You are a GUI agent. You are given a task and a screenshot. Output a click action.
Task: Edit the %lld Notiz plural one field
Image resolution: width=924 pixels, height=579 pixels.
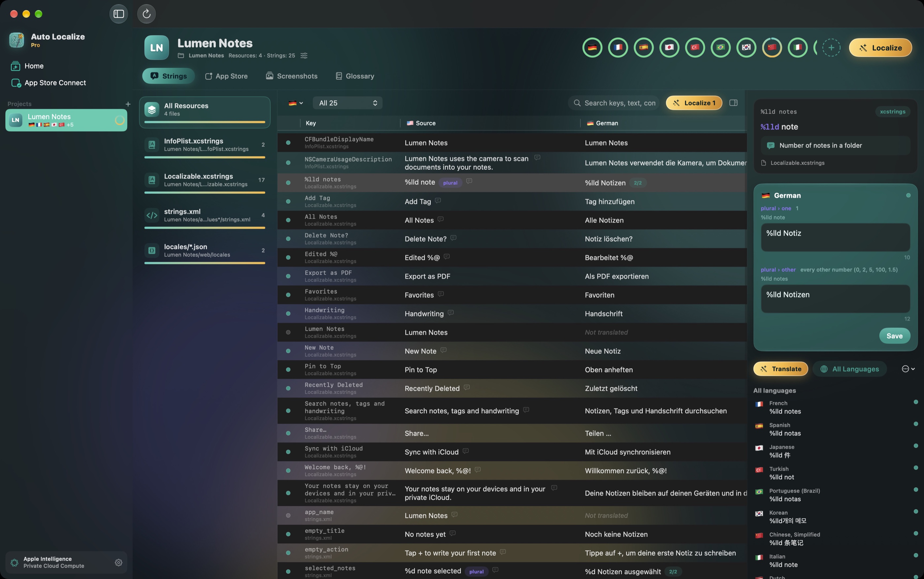835,237
